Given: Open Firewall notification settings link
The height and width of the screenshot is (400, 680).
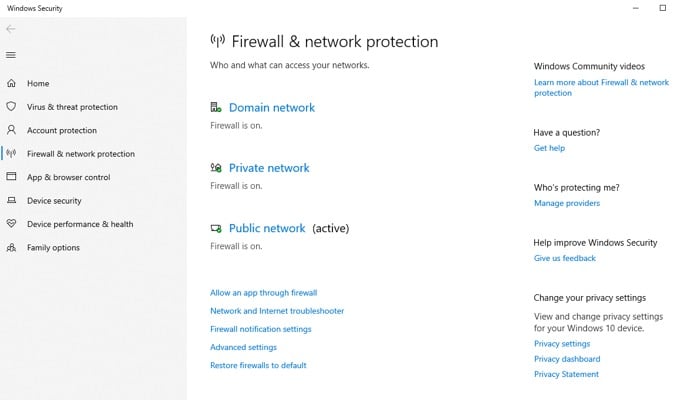Looking at the screenshot, I should tap(260, 329).
